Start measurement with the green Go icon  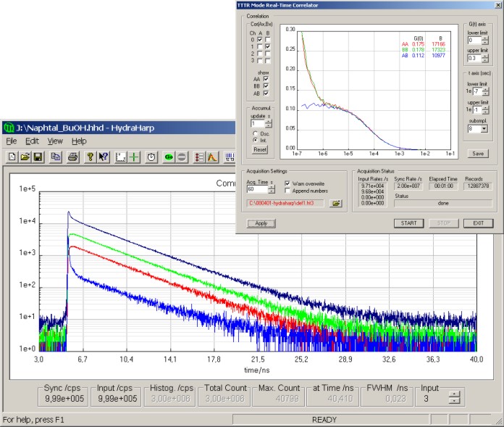click(168, 157)
